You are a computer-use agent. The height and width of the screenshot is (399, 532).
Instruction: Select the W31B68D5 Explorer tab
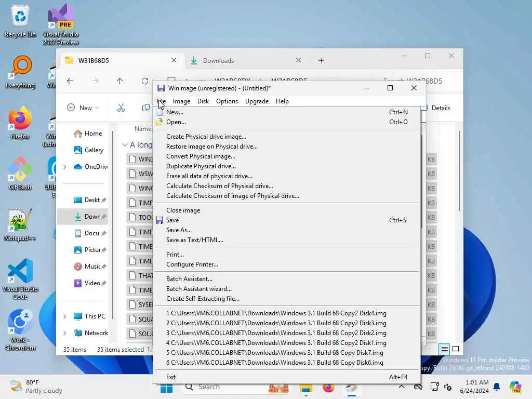pos(121,61)
